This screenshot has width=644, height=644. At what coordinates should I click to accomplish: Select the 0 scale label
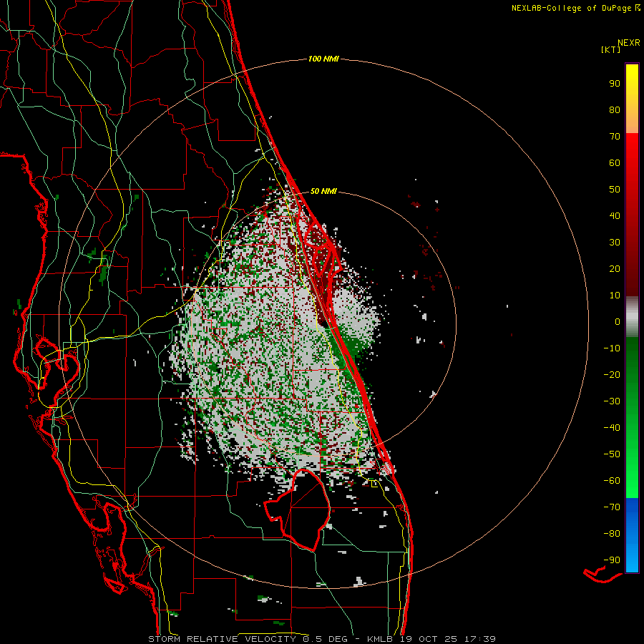[618, 321]
